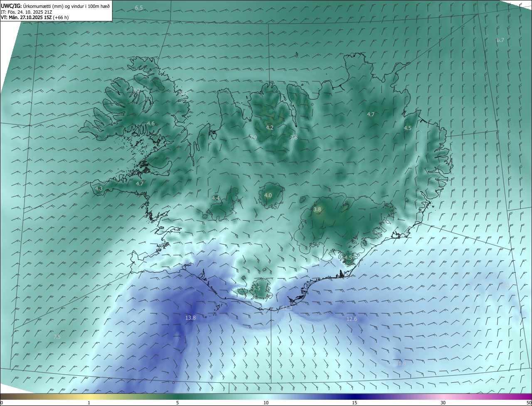The height and width of the screenshot is (406, 532).
Task: Click the colorbar tick label 50
Action: click(x=529, y=403)
